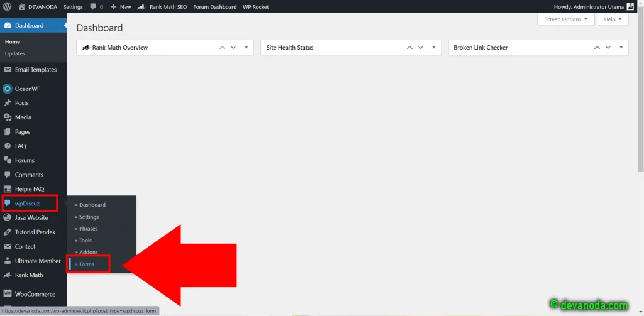Screen dimensions: 644x316
Task: Move Broken Link Checker widget up
Action: tap(597, 48)
